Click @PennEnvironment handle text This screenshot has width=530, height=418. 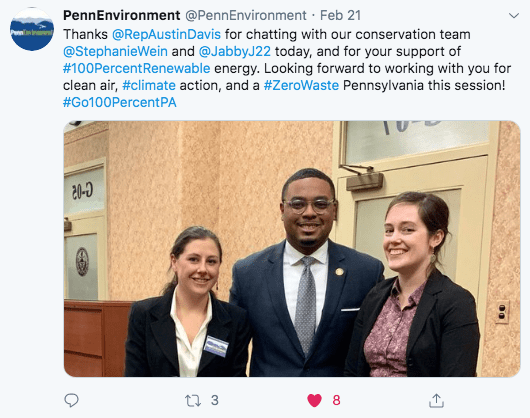pyautogui.click(x=246, y=16)
